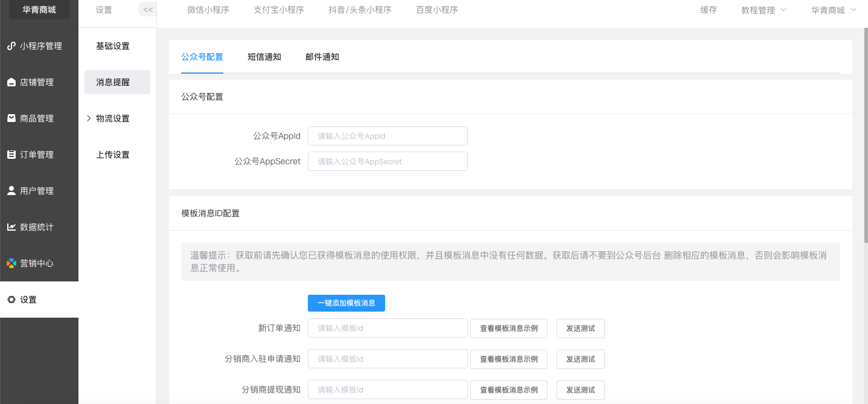Open 数据统计 in the sidebar
The width and height of the screenshot is (868, 404).
pos(39,227)
